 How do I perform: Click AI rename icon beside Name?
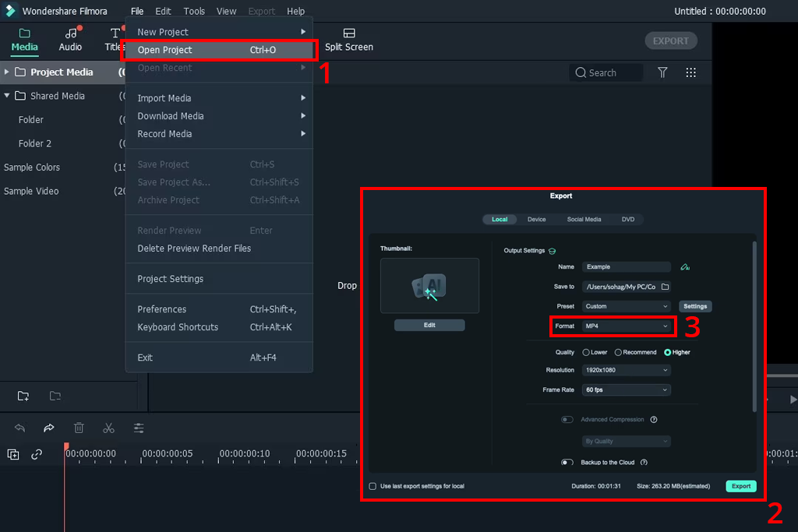coord(685,267)
